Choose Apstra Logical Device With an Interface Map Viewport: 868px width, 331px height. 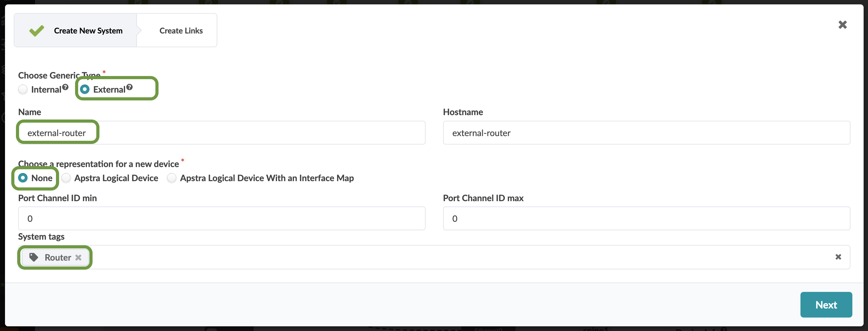[172, 178]
